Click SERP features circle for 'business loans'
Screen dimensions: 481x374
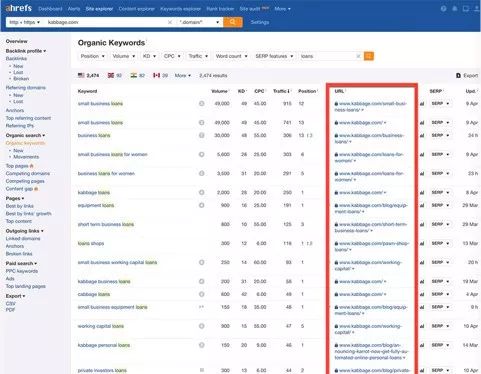pyautogui.click(x=202, y=135)
